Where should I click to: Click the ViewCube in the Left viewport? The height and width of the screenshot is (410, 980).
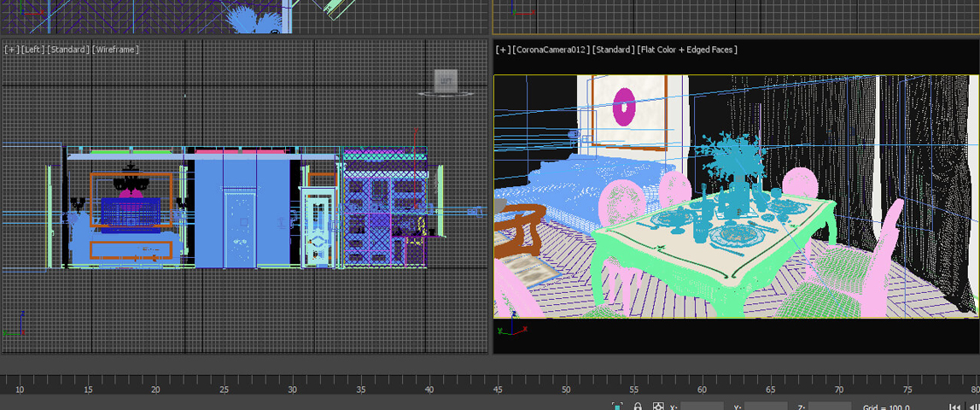point(446,80)
